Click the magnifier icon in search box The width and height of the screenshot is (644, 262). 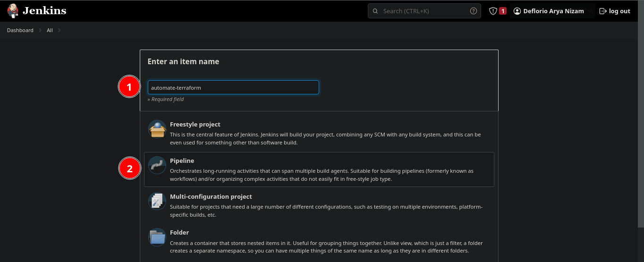click(x=375, y=11)
